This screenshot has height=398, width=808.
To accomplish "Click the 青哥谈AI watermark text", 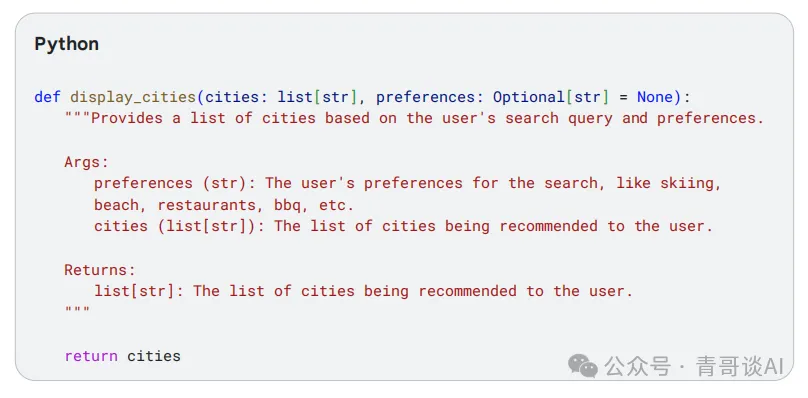I will pyautogui.click(x=739, y=367).
